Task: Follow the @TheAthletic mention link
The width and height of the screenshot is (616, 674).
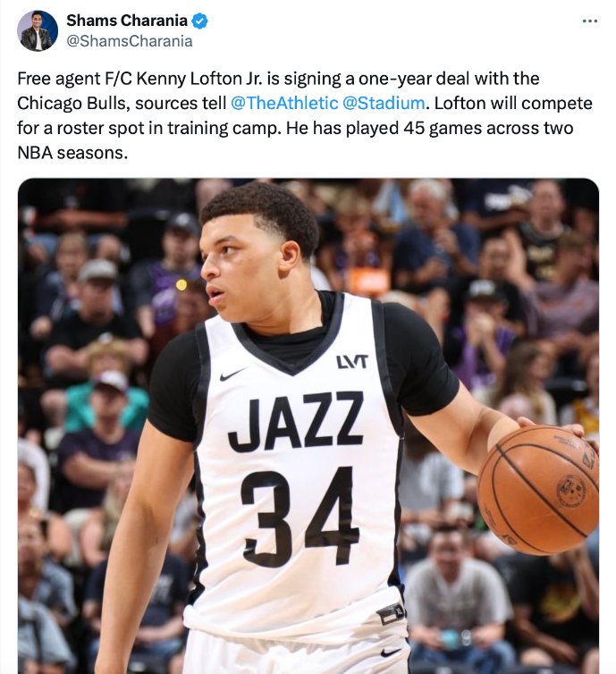Action: pyautogui.click(x=284, y=103)
